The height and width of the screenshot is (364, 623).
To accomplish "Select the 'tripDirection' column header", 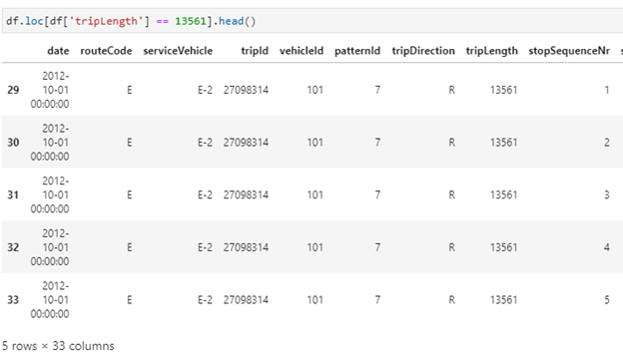I will [x=423, y=51].
